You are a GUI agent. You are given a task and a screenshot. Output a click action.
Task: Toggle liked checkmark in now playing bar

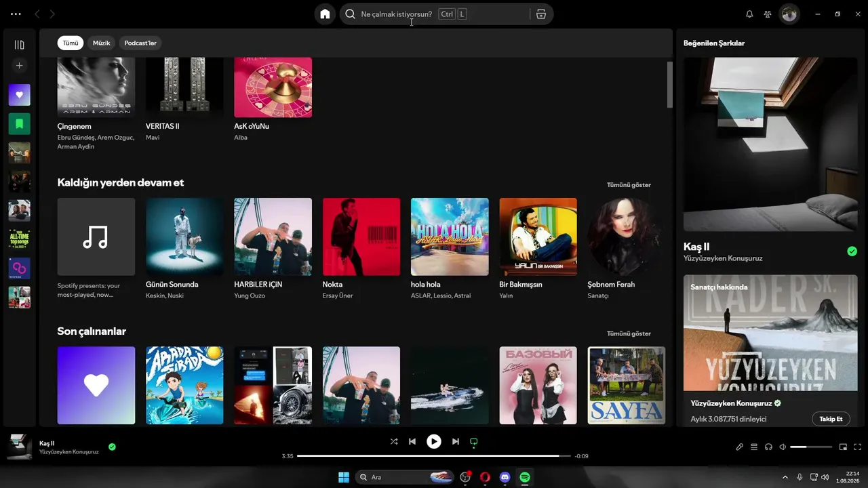[112, 447]
